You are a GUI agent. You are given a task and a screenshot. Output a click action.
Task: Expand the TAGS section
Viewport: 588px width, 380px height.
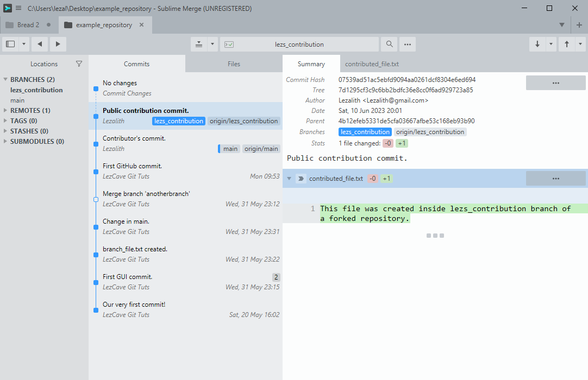pos(5,121)
